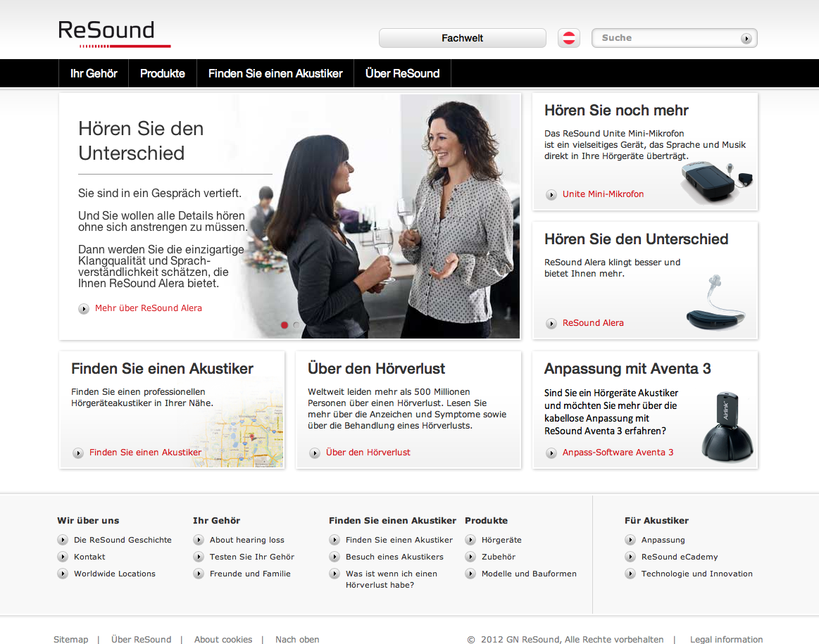Open the Legal information link
819x644 pixels.
pyautogui.click(x=726, y=639)
